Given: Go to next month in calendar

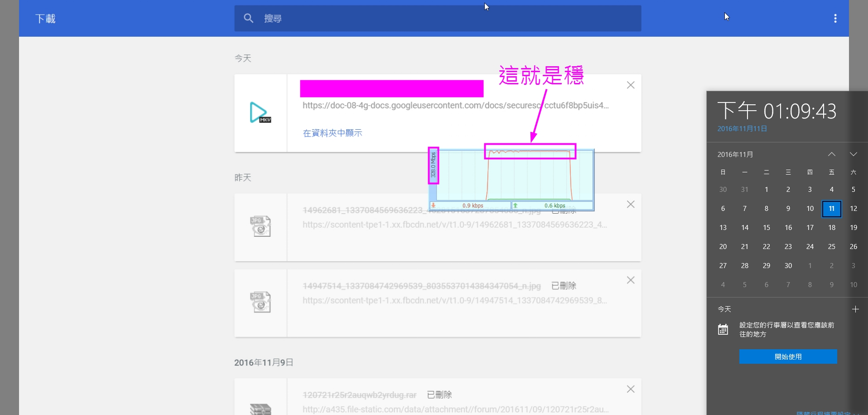Looking at the screenshot, I should pyautogui.click(x=854, y=154).
